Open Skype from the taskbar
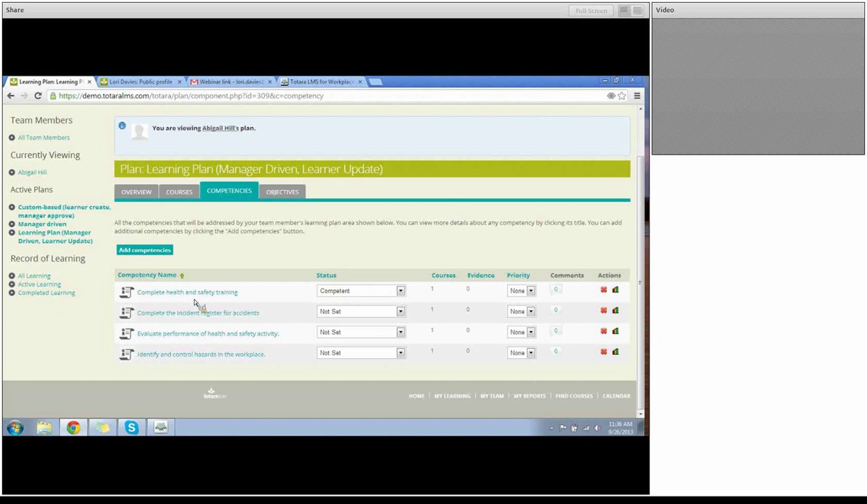867x504 pixels. point(131,427)
